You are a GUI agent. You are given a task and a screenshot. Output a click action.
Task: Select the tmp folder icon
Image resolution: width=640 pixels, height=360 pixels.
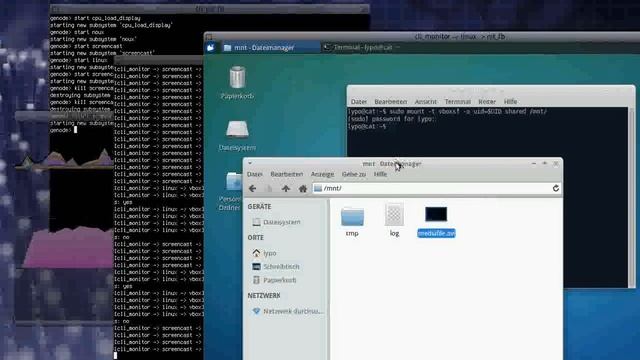point(352,217)
